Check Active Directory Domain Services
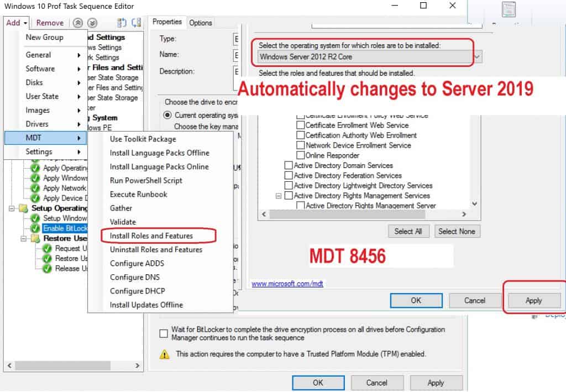Screen dimensions: 566x392 coord(289,165)
